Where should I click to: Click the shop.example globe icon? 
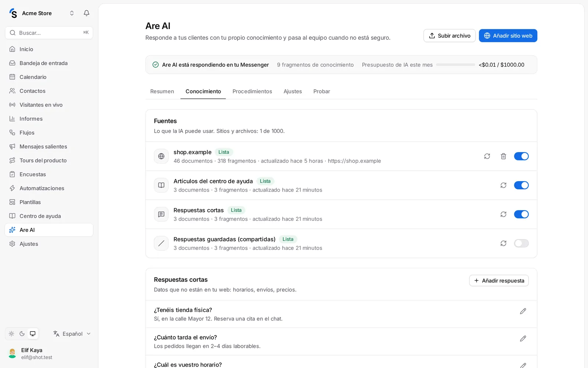161,156
